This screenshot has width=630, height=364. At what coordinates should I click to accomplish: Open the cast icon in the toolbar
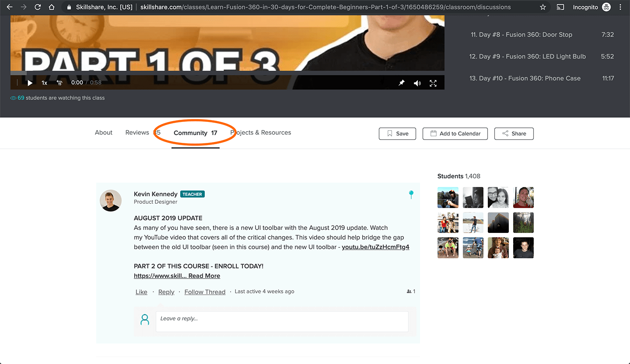[560, 7]
